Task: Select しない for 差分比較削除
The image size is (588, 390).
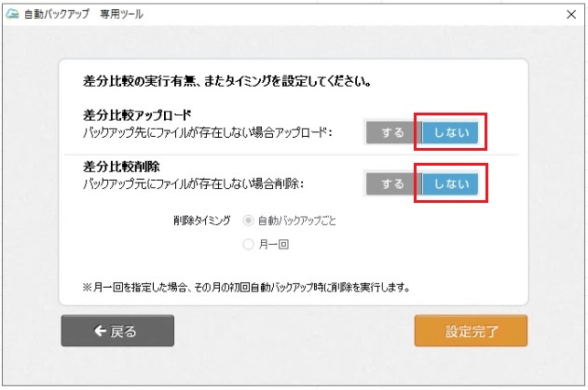Action: pyautogui.click(x=450, y=184)
